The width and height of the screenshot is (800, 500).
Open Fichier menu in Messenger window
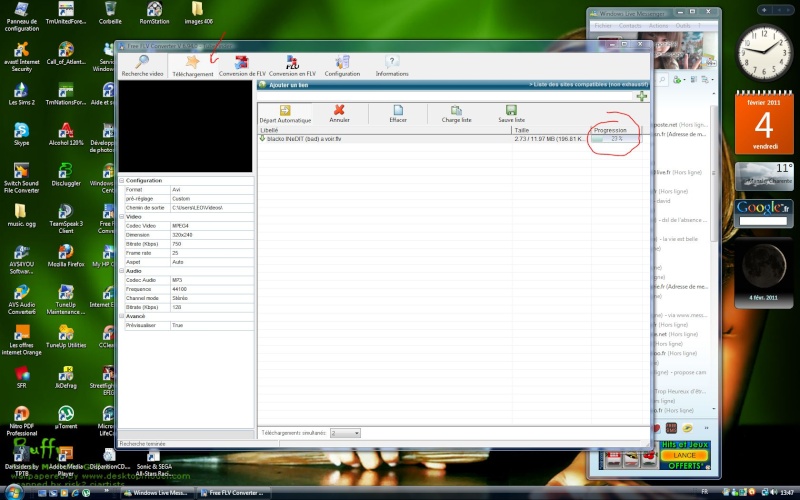[603, 26]
